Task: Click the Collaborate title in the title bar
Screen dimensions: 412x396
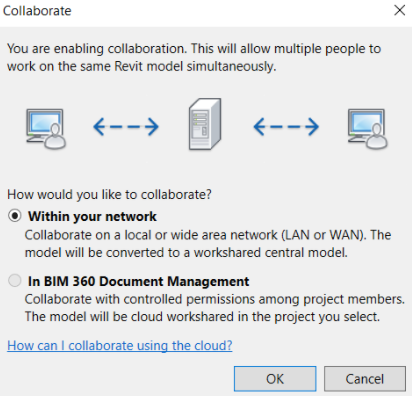Action: 37,11
